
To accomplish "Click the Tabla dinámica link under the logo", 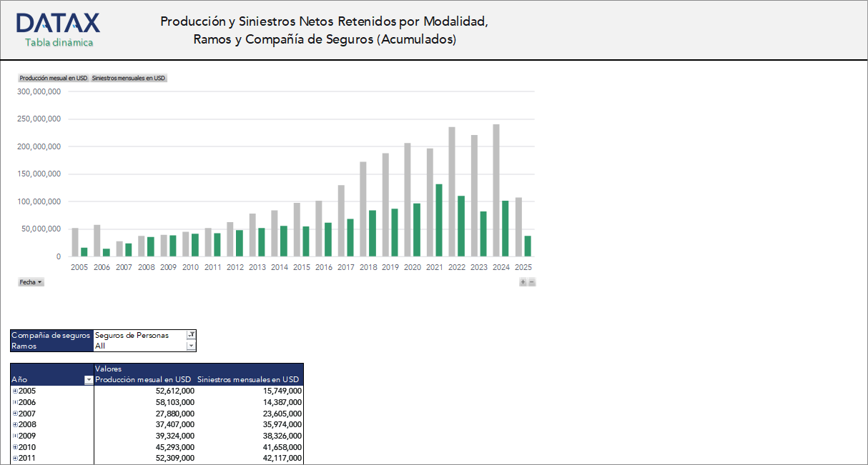I will tap(59, 42).
